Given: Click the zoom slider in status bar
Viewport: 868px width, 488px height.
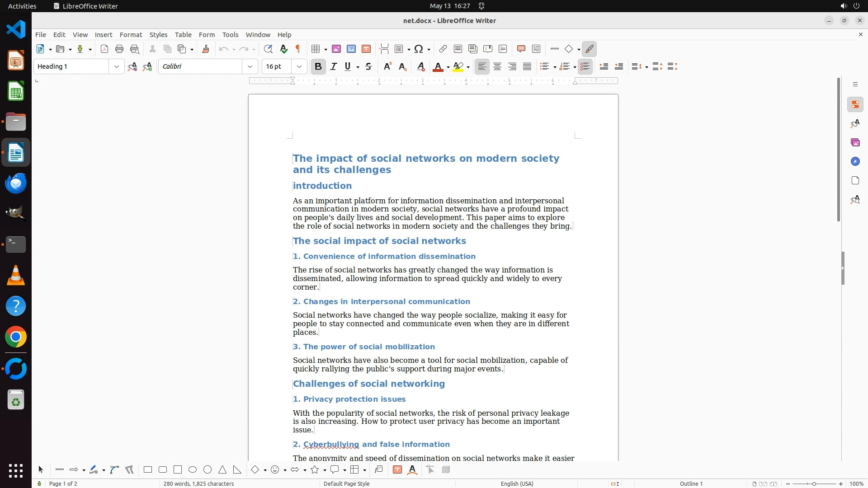Looking at the screenshot, I should point(814,483).
